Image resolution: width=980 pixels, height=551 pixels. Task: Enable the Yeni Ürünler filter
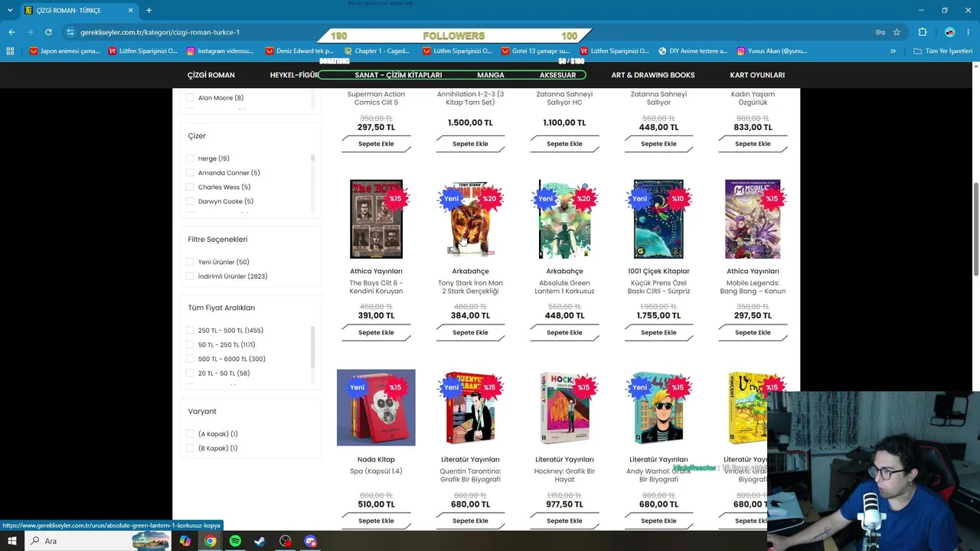(190, 262)
